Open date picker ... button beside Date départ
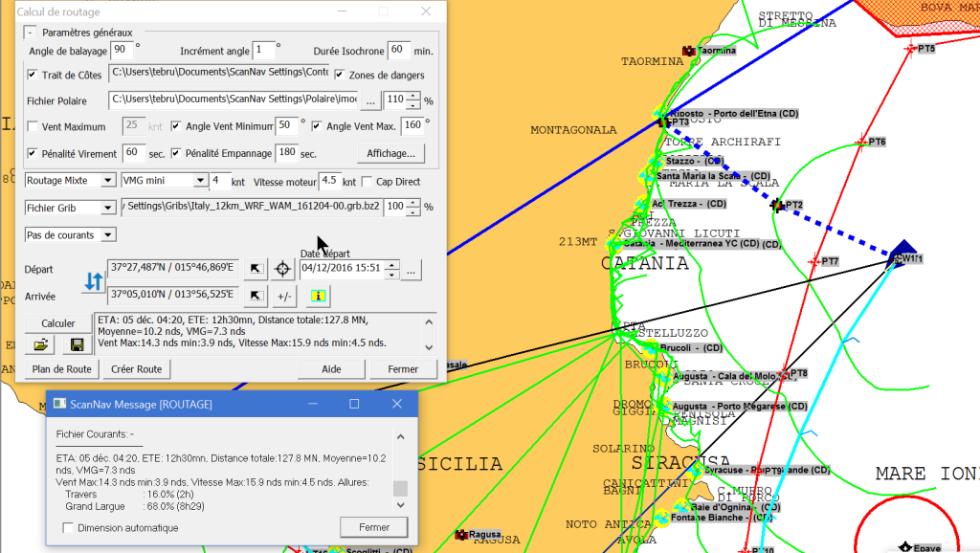This screenshot has height=553, width=980. (411, 270)
